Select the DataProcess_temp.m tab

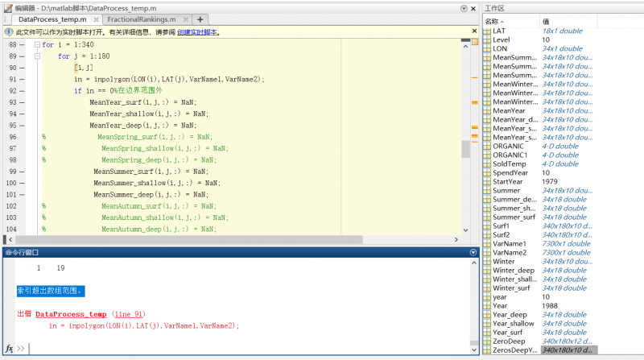tap(52, 19)
